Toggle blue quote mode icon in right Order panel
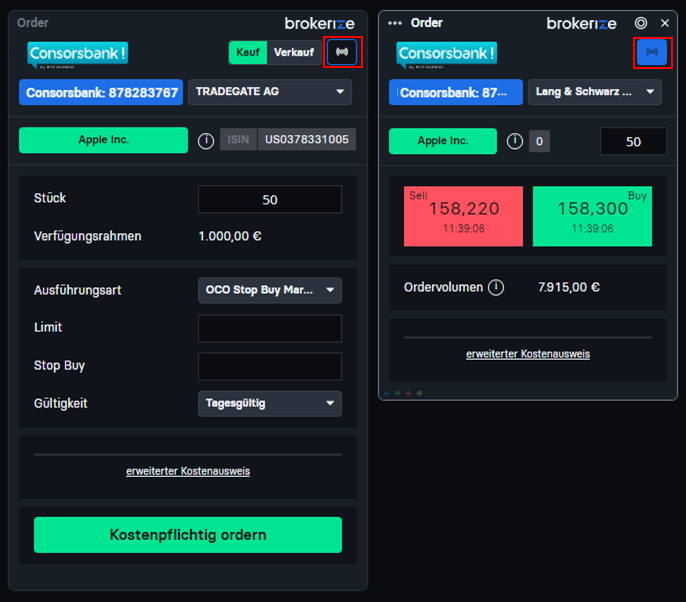 coord(652,52)
